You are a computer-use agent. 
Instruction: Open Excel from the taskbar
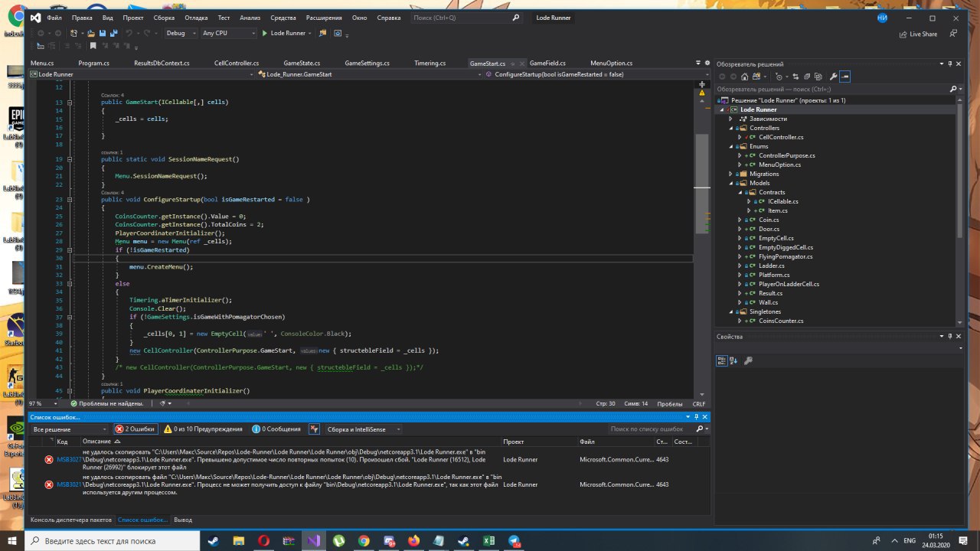click(x=489, y=540)
